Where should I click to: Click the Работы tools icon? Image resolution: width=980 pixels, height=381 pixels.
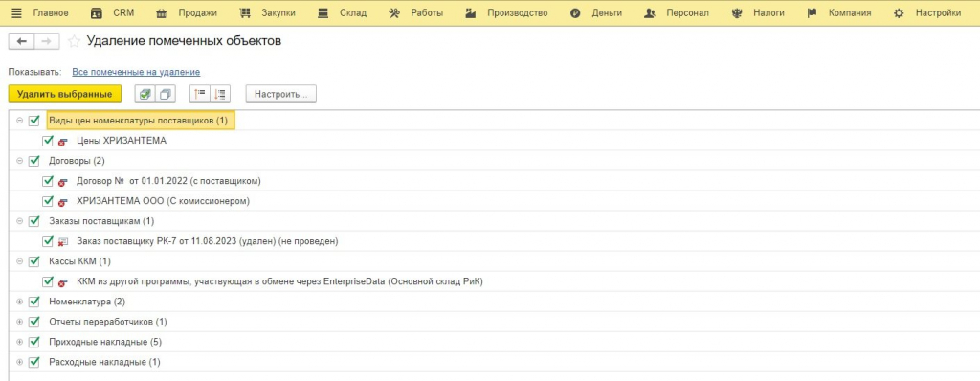click(393, 13)
